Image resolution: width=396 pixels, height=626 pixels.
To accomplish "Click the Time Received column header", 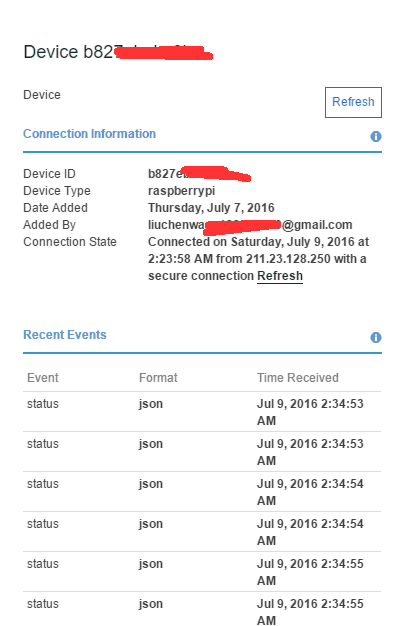I will pos(298,378).
